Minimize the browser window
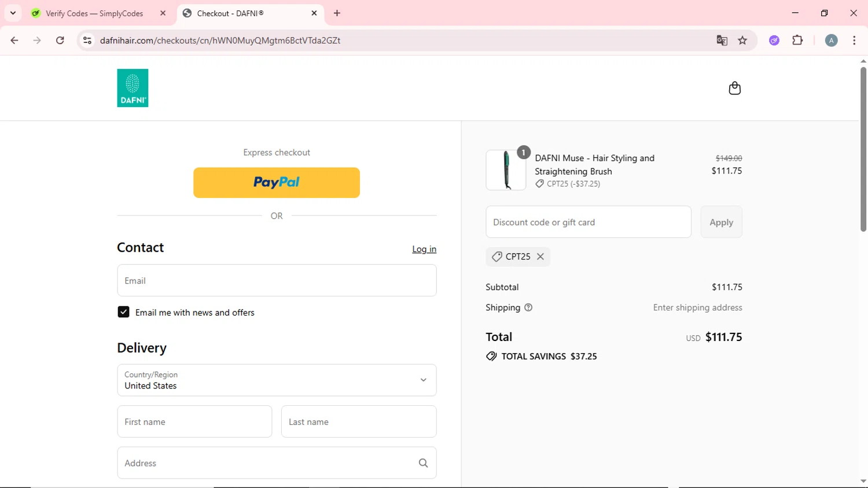The height and width of the screenshot is (488, 868). tap(795, 13)
